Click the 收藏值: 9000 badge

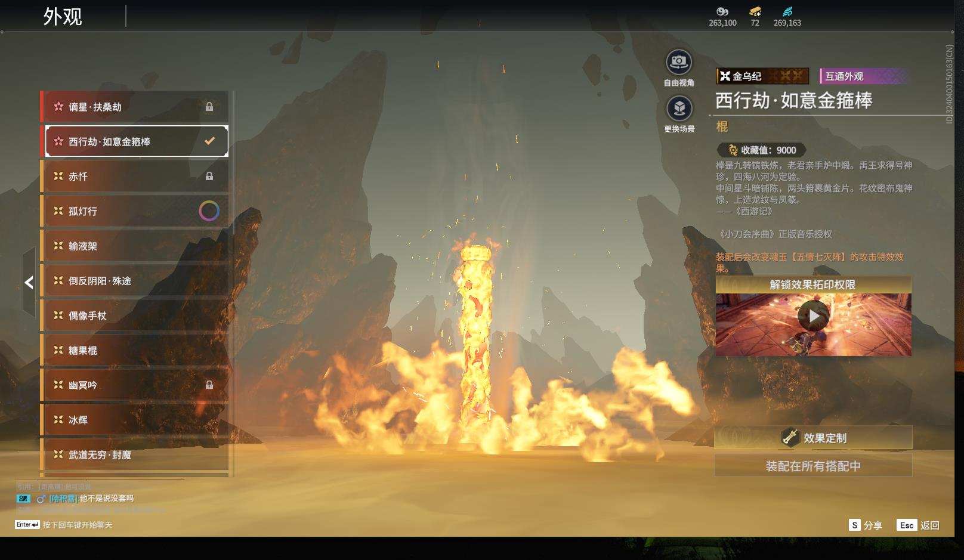(x=762, y=150)
